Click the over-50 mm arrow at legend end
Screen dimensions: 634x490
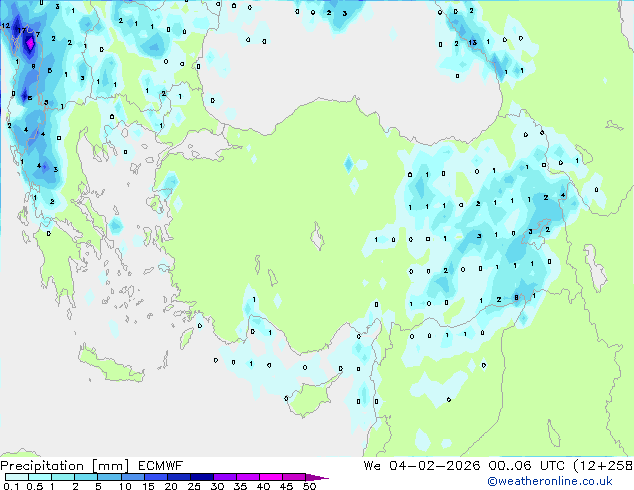[x=317, y=477]
